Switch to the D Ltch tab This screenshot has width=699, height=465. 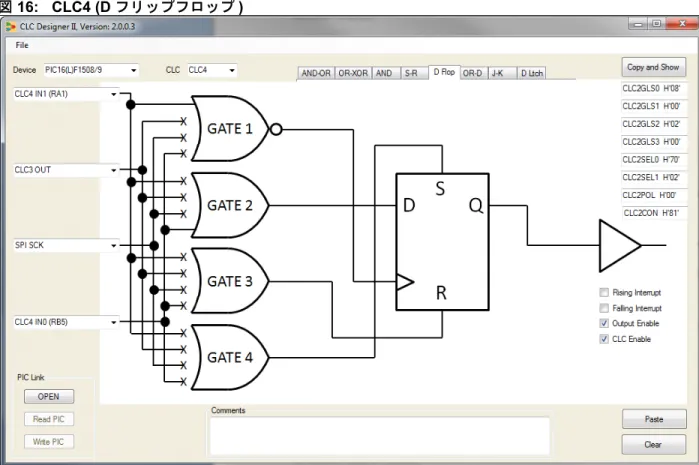(532, 73)
